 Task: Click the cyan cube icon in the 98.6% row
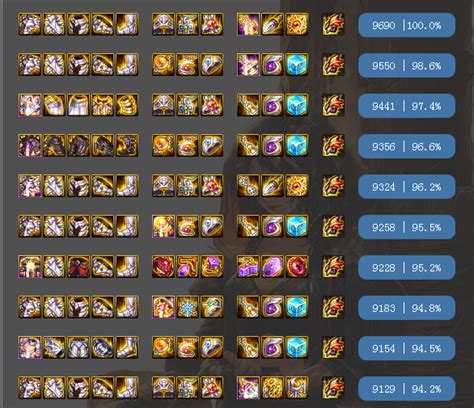point(297,64)
